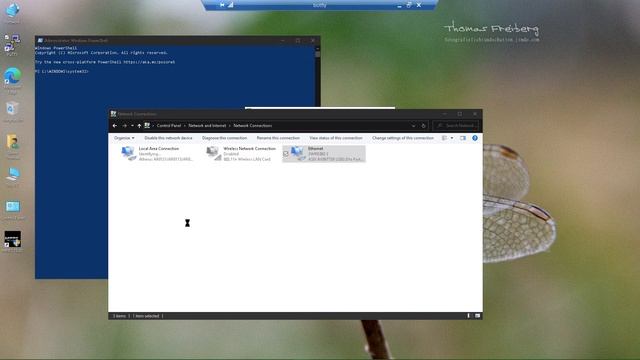Viewport: 640px width, 360px height.
Task: Click the change your view icon
Action: point(444,138)
